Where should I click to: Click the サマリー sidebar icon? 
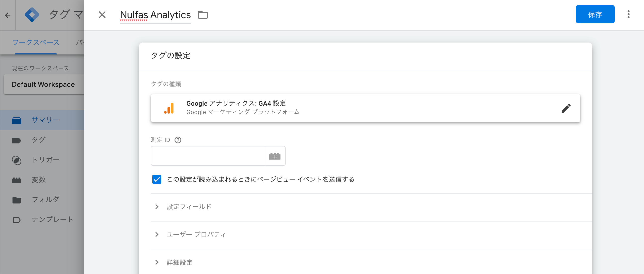point(16,121)
